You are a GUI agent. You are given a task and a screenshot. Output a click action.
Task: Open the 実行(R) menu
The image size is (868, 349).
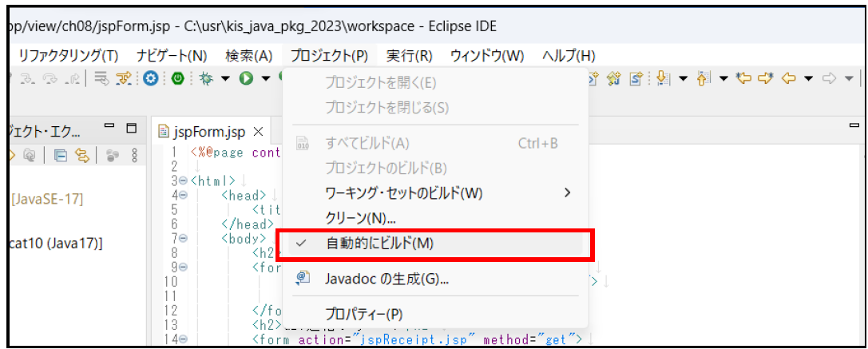409,56
